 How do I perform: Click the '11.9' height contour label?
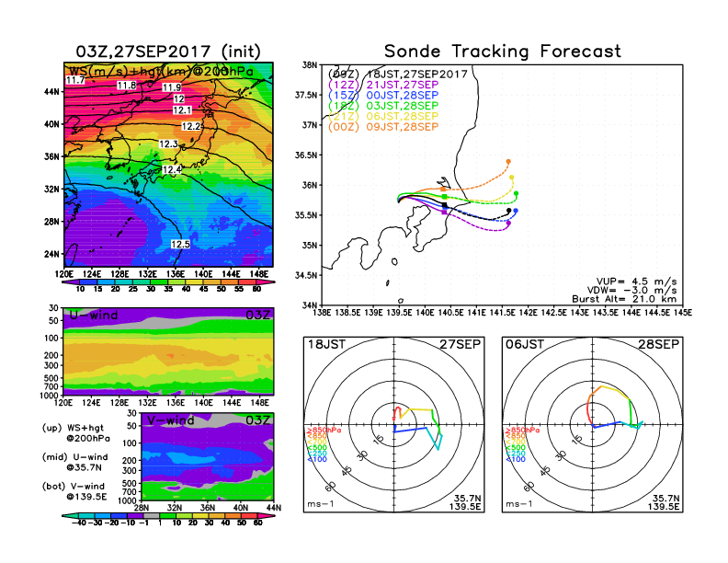[x=171, y=87]
